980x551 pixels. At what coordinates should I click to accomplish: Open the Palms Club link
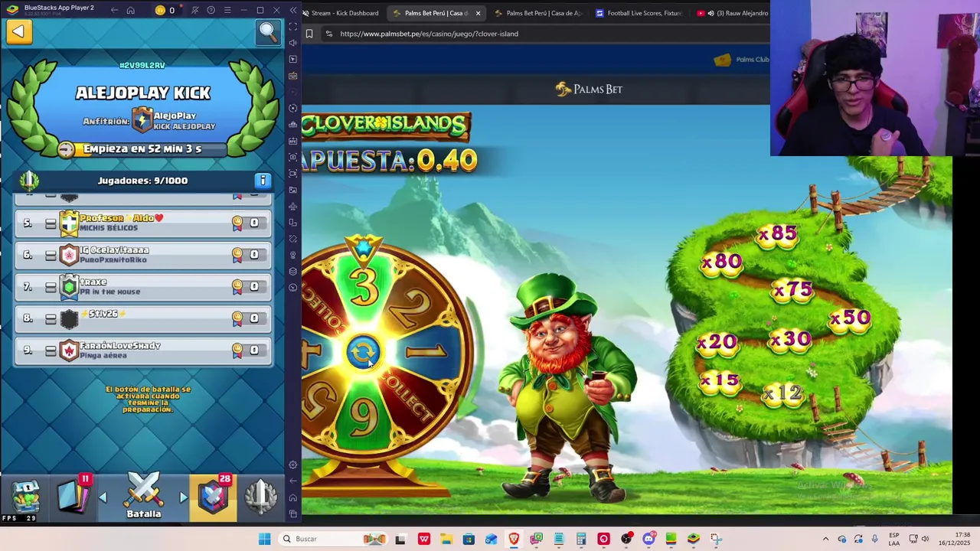741,60
